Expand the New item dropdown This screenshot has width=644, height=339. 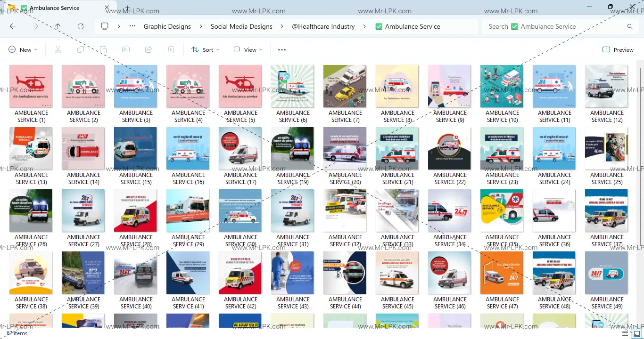tap(23, 50)
